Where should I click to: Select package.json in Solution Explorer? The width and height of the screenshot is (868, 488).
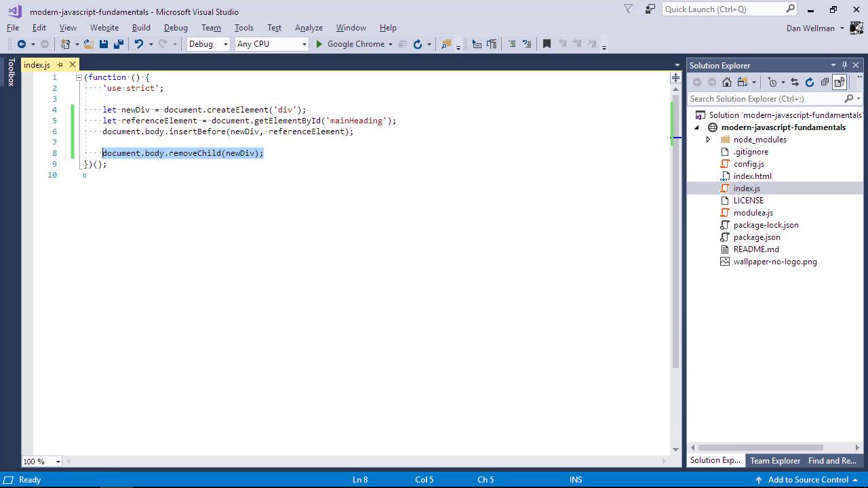[757, 237]
